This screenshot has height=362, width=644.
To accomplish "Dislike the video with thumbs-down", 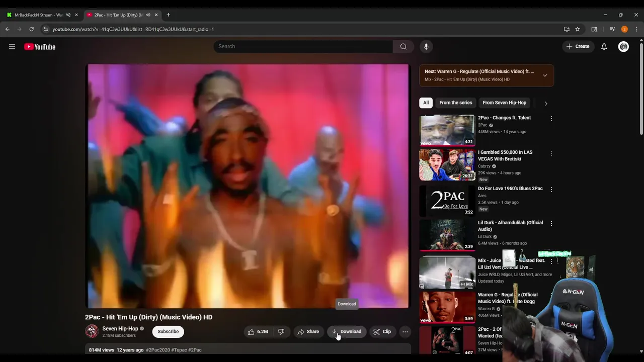I will click(281, 331).
